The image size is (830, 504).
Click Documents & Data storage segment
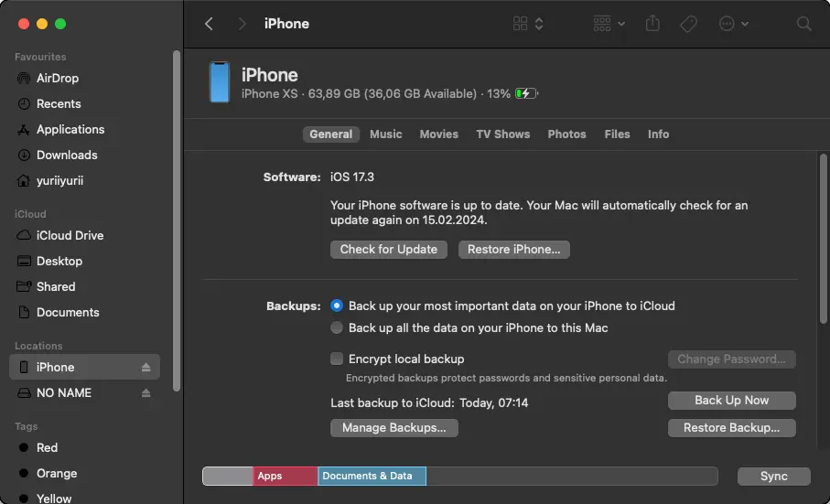click(372, 476)
